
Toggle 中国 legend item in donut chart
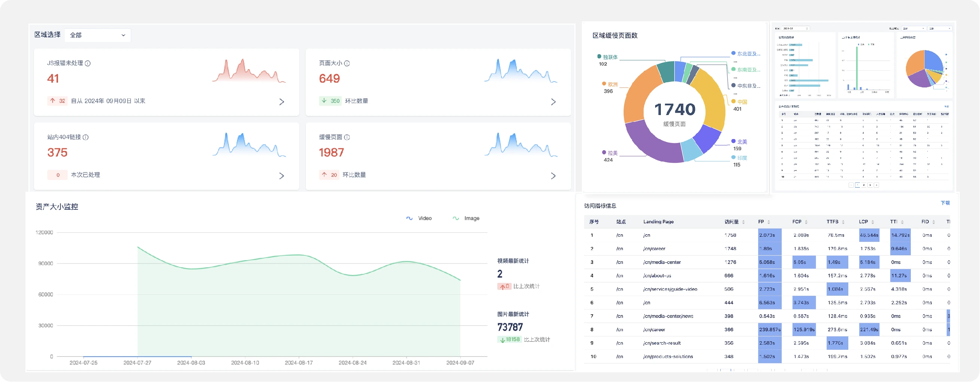coord(739,102)
